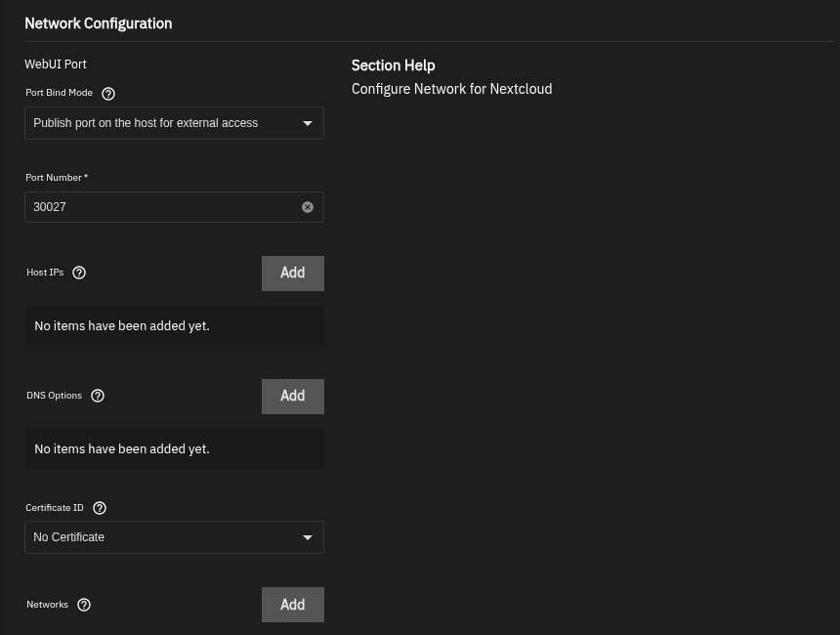This screenshot has height=635, width=840.
Task: Click the Networks label
Action: tap(47, 605)
